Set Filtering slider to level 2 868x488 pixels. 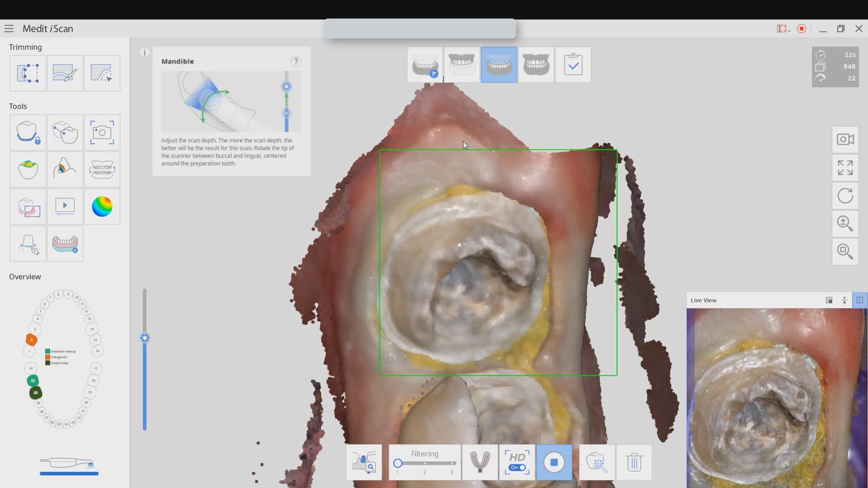(x=425, y=463)
